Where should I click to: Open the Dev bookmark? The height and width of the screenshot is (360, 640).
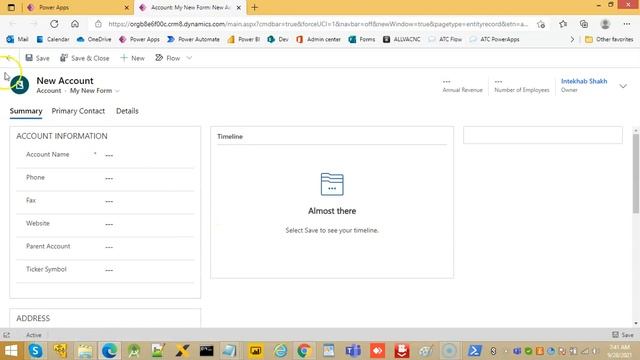pyautogui.click(x=278, y=40)
